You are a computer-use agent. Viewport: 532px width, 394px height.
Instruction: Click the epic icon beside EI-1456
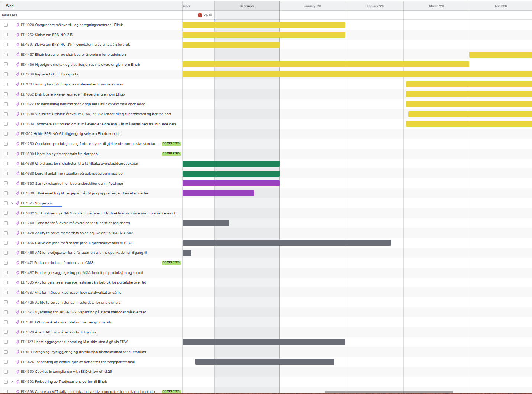click(x=18, y=243)
